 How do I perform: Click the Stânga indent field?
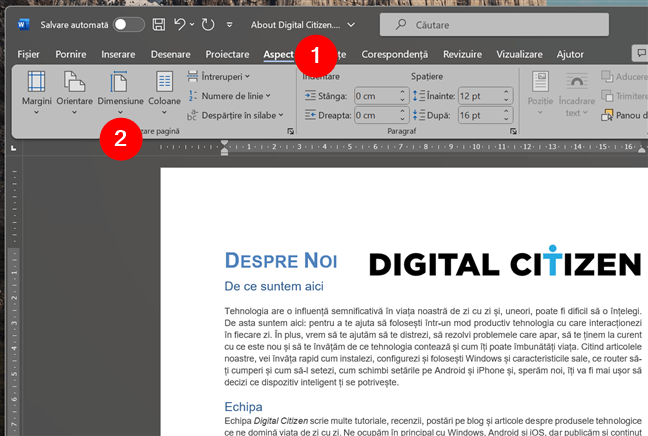(376, 96)
